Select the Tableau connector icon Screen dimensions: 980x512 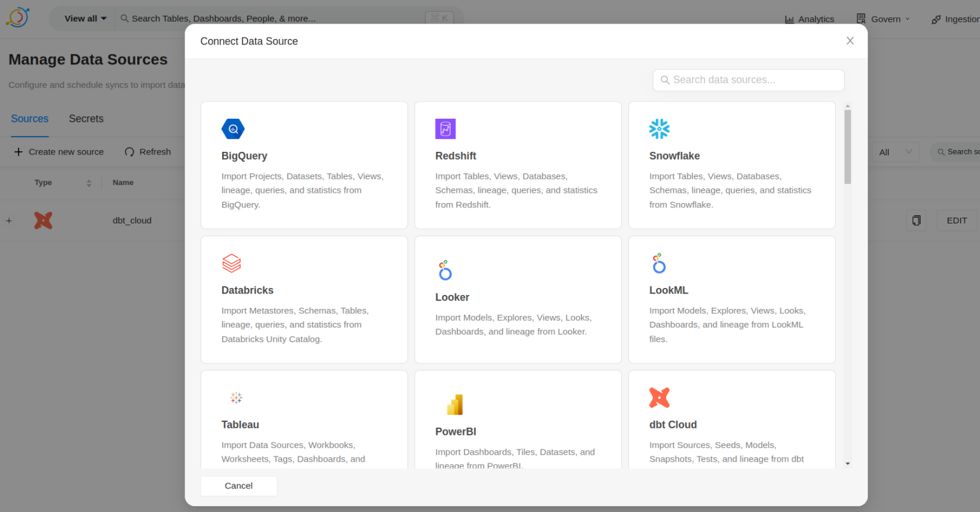point(236,397)
